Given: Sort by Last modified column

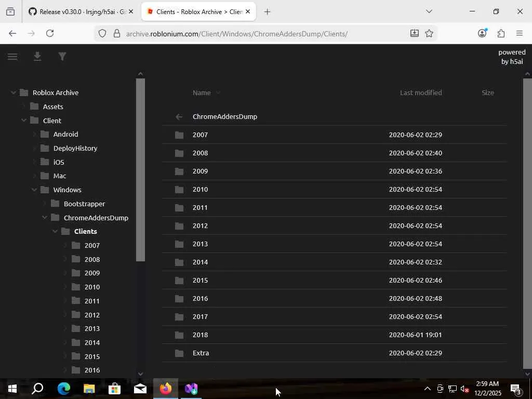Looking at the screenshot, I should (x=421, y=92).
